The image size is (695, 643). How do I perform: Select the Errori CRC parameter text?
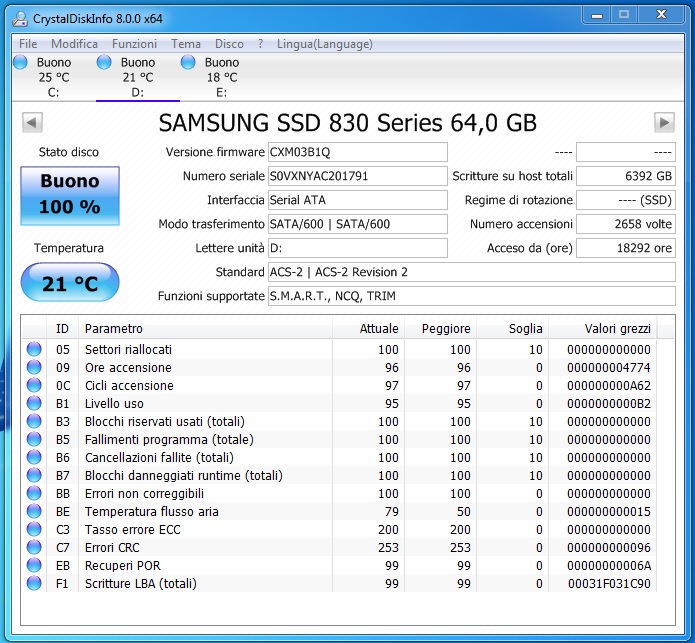112,548
